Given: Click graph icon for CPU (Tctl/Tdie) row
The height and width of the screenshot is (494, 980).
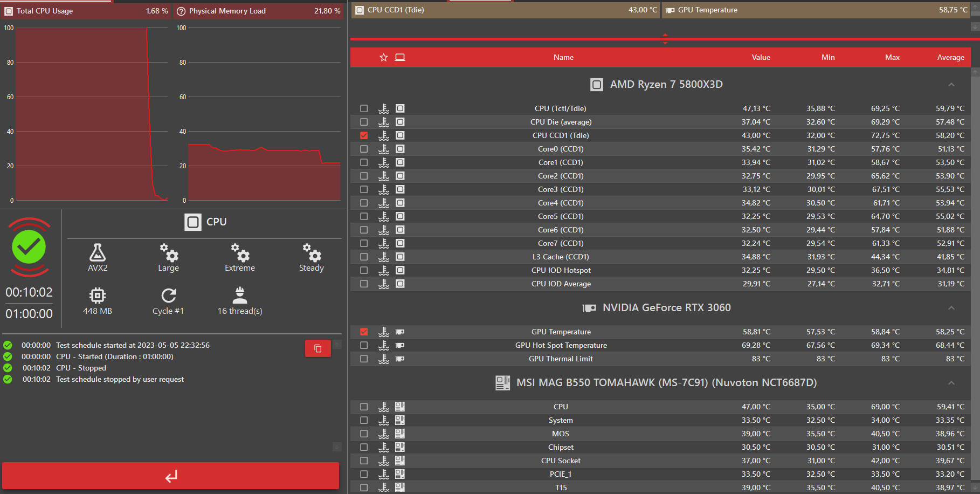Looking at the screenshot, I should pos(384,108).
